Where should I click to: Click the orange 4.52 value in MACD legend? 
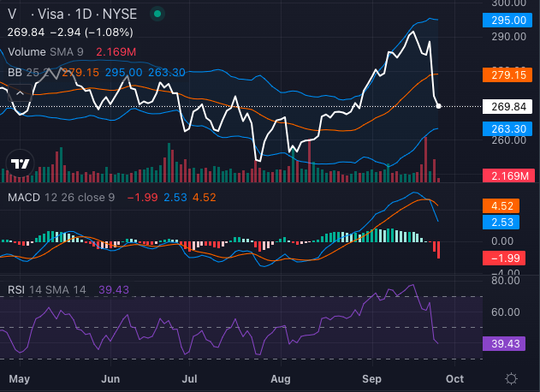[x=205, y=198]
